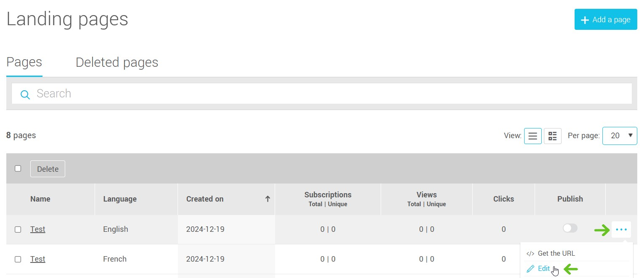
Task: Choose Get the URL menu option
Action: tap(556, 254)
